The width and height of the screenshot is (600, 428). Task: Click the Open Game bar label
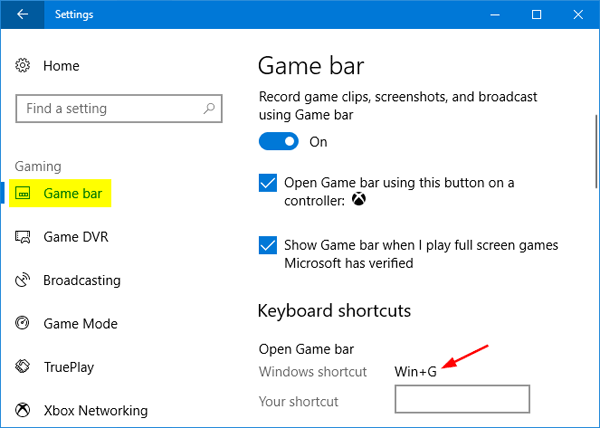(x=306, y=349)
